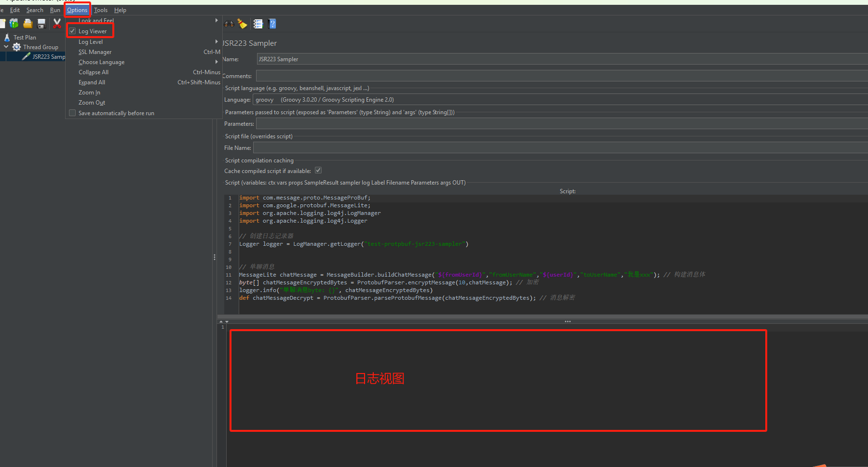
Task: Click the File Name input field
Action: [x=560, y=148]
